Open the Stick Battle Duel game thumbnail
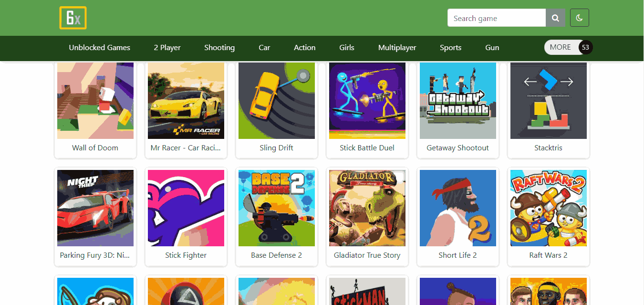The height and width of the screenshot is (305, 644). [367, 101]
